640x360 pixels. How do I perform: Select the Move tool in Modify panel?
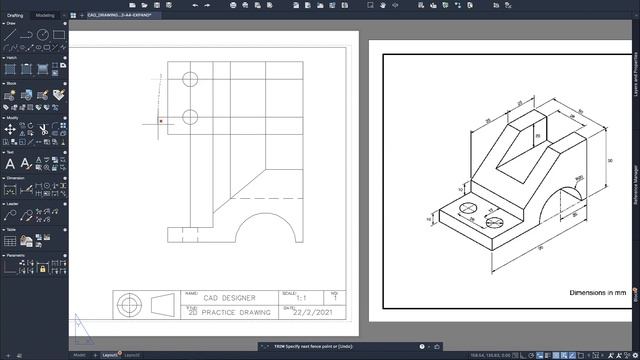point(10,130)
